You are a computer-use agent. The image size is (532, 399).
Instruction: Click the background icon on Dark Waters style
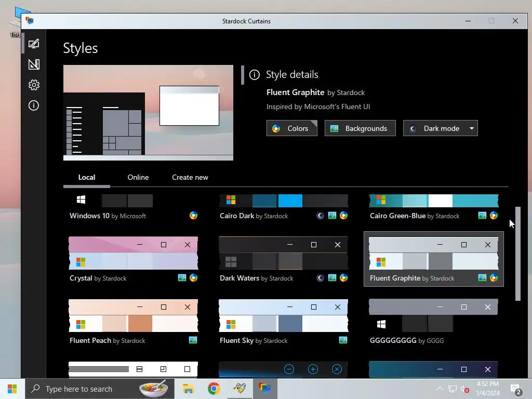[332, 278]
